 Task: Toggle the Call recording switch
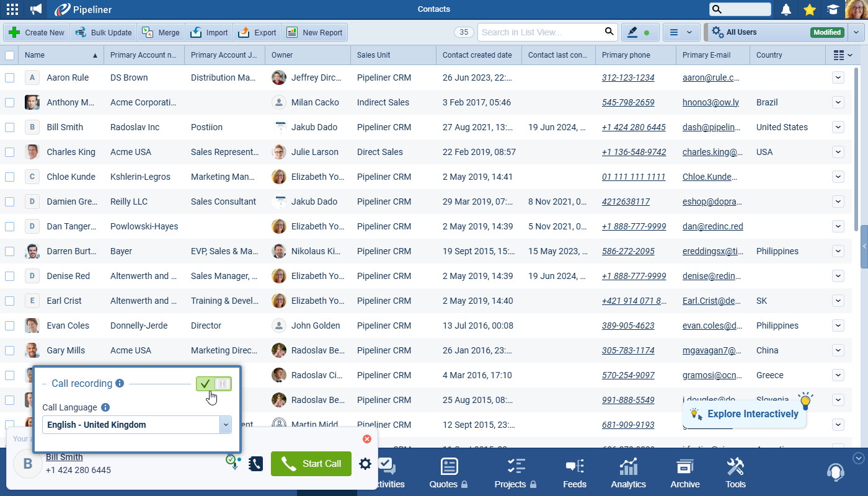214,384
